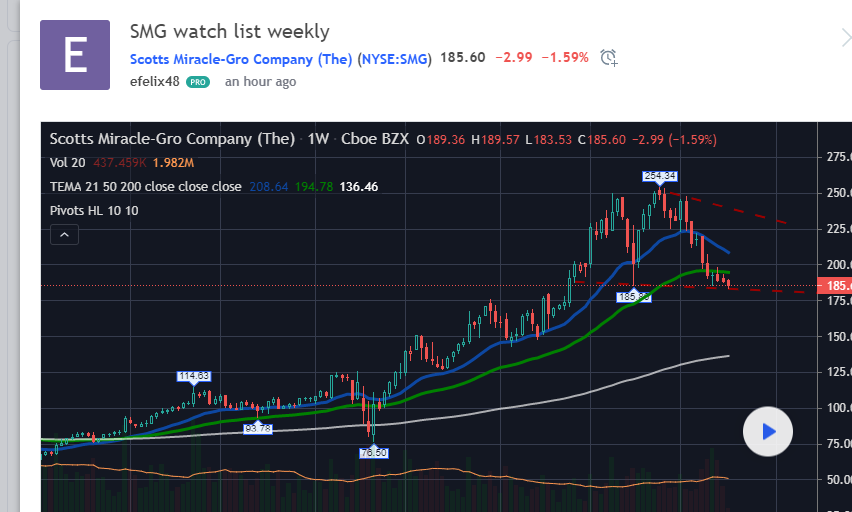852x512 pixels.
Task: Click the 114.63 pivot high label
Action: pos(193,376)
